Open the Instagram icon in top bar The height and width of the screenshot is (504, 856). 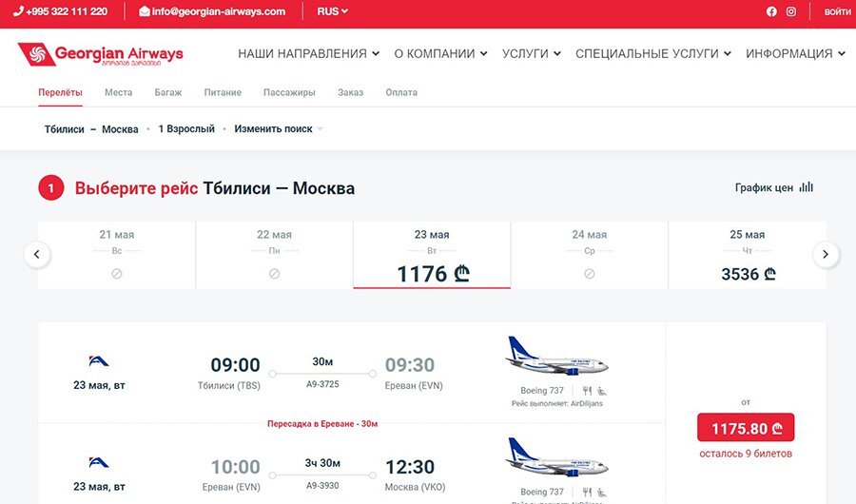coord(790,11)
